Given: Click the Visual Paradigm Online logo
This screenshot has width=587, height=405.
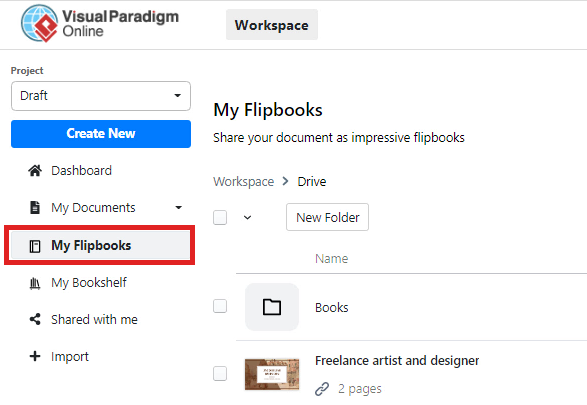Looking at the screenshot, I should coord(100,23).
